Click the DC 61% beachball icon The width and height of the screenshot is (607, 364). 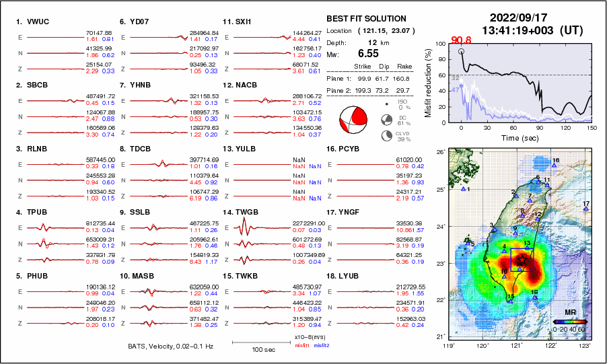pyautogui.click(x=387, y=120)
